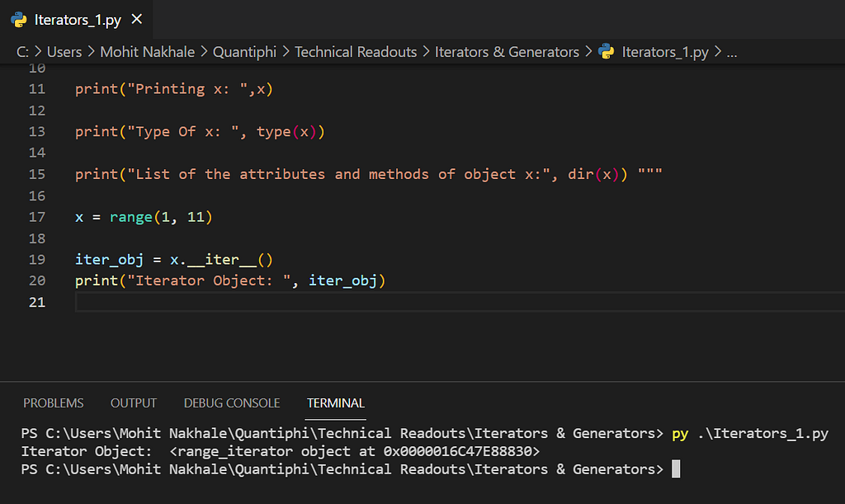The image size is (845, 504).
Task: Switch to the DEBUG CONSOLE tab
Action: tap(232, 403)
